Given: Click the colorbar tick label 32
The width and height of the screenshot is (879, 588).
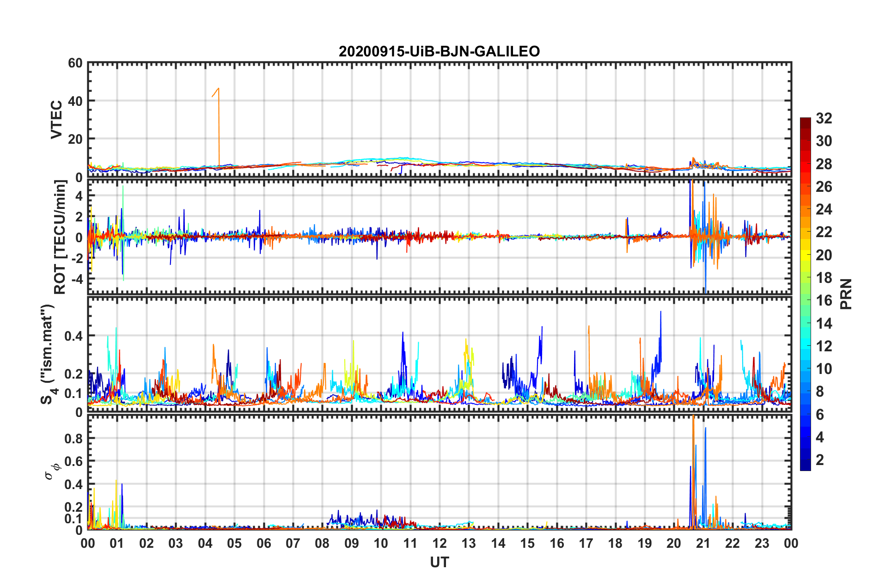Looking at the screenshot, I should coord(824,118).
